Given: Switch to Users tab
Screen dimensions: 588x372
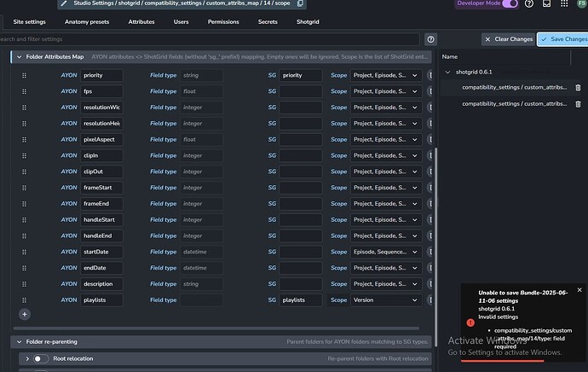Looking at the screenshot, I should (x=182, y=22).
